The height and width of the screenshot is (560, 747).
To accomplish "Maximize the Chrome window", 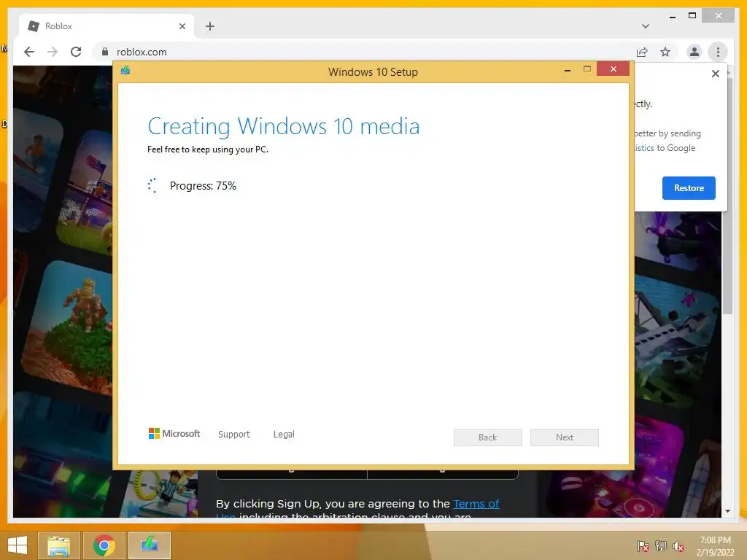I will pos(692,16).
